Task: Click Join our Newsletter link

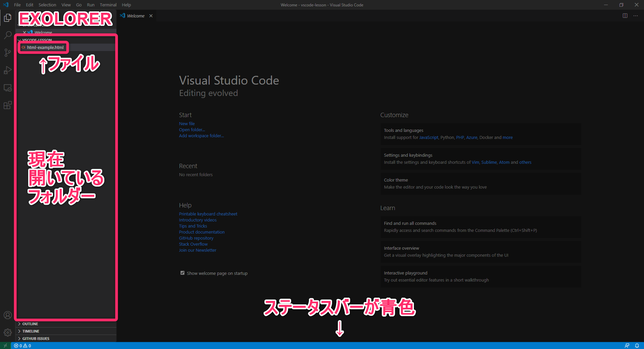Action: 198,250
